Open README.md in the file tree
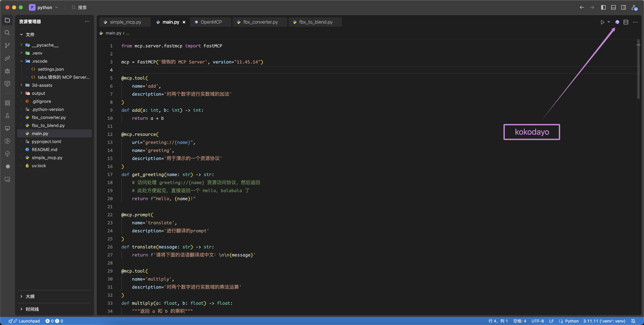This screenshot has width=644, height=325. pos(44,149)
